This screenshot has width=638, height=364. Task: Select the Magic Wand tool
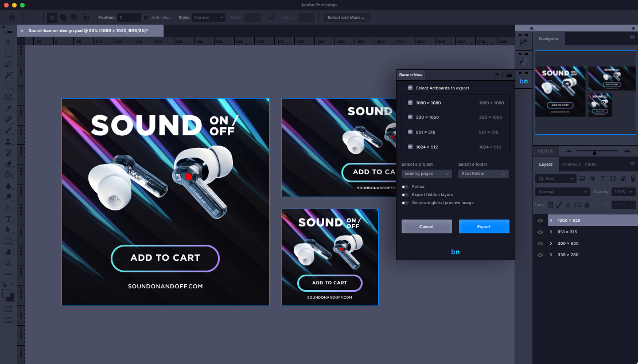tap(8, 75)
